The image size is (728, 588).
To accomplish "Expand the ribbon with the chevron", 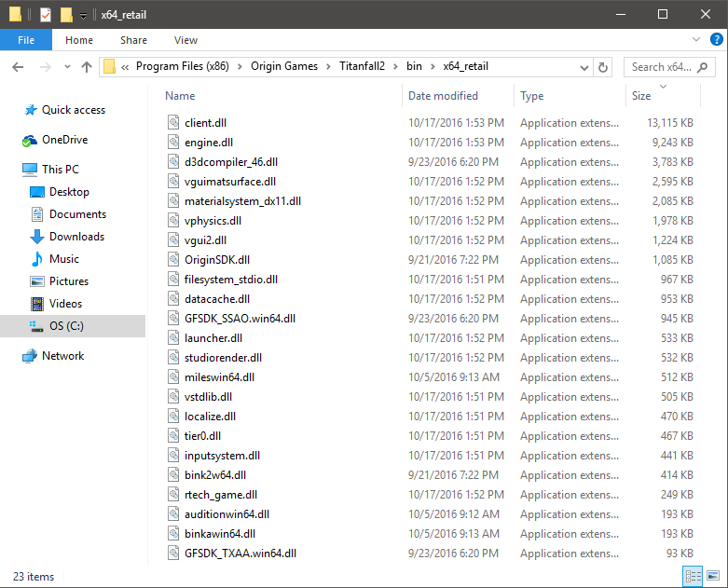I will coord(696,39).
